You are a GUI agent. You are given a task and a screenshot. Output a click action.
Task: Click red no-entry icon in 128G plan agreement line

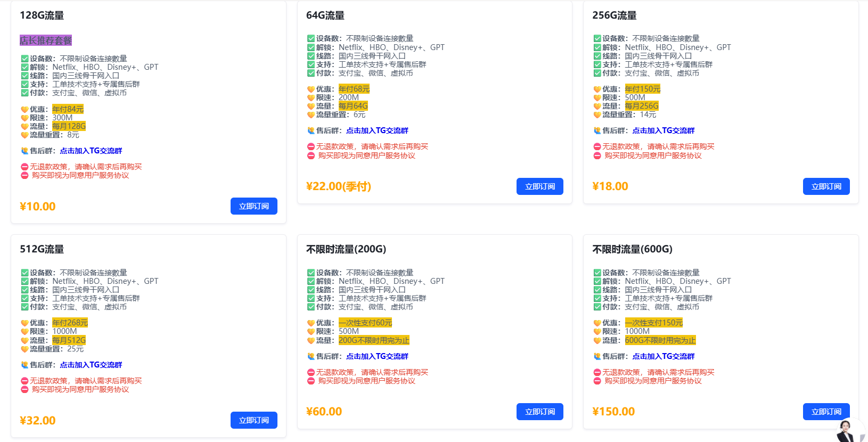(x=24, y=175)
